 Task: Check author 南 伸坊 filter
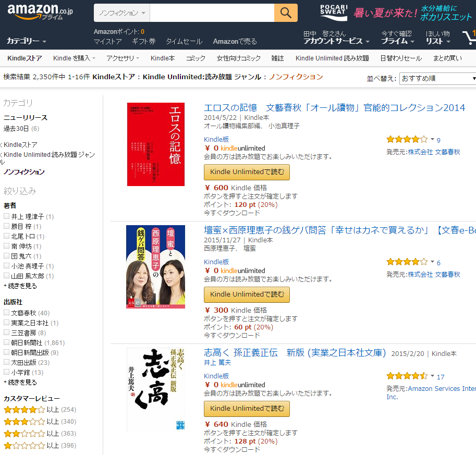click(x=6, y=246)
